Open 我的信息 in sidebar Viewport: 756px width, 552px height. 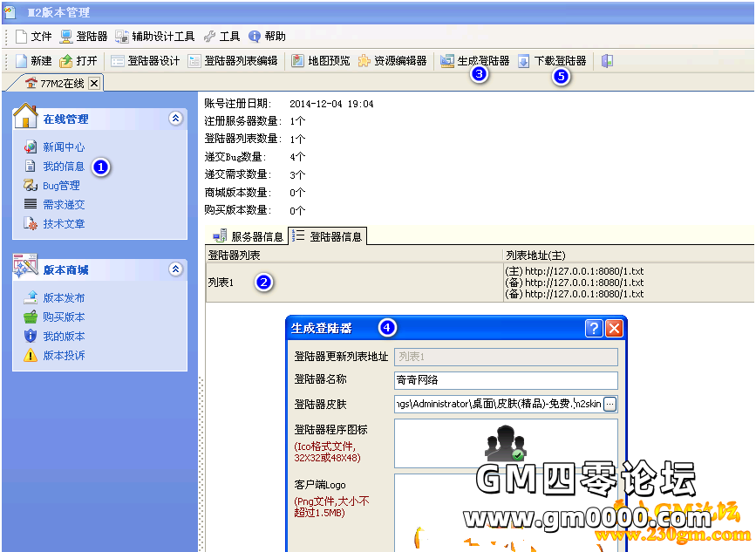click(63, 167)
